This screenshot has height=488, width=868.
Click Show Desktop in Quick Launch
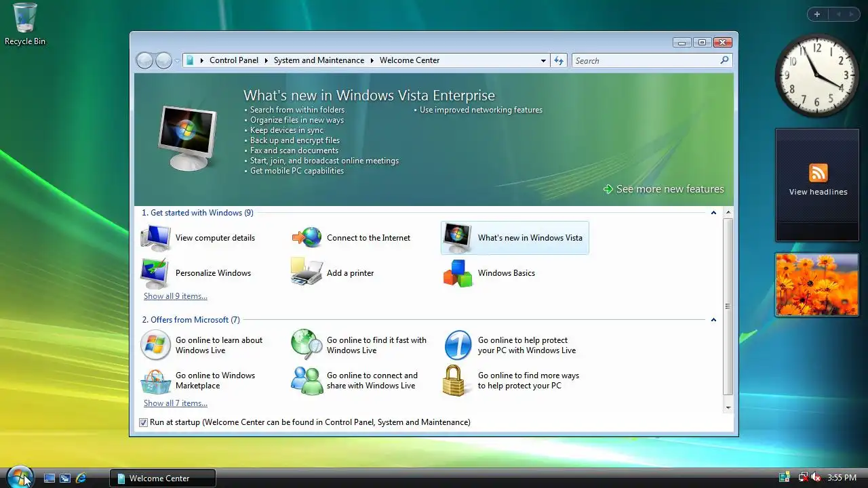[49, 478]
